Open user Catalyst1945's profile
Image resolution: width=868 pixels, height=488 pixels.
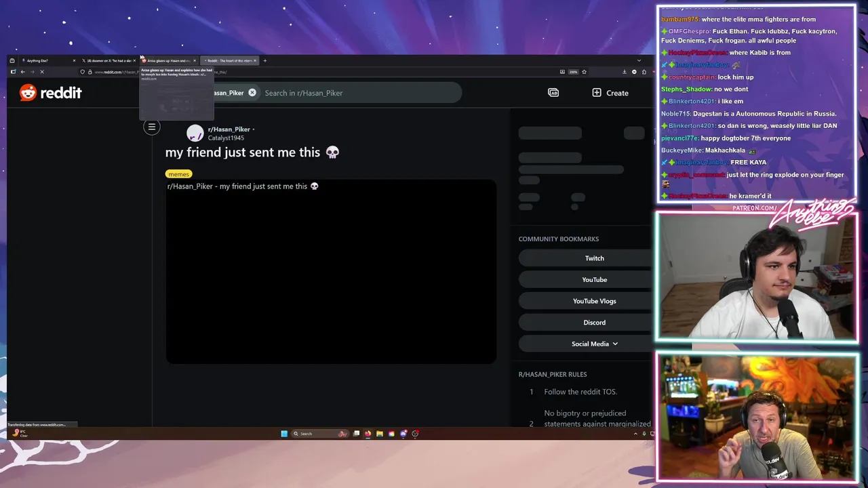pos(226,138)
